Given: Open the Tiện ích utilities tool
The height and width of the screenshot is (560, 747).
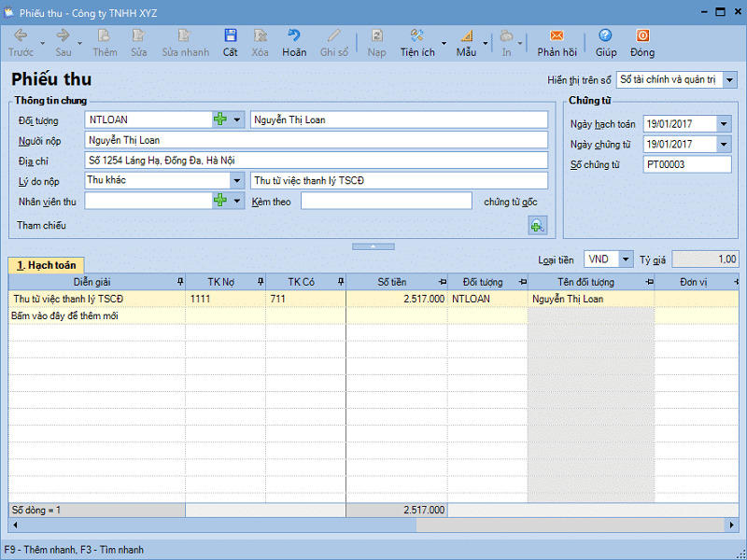Looking at the screenshot, I should (417, 43).
